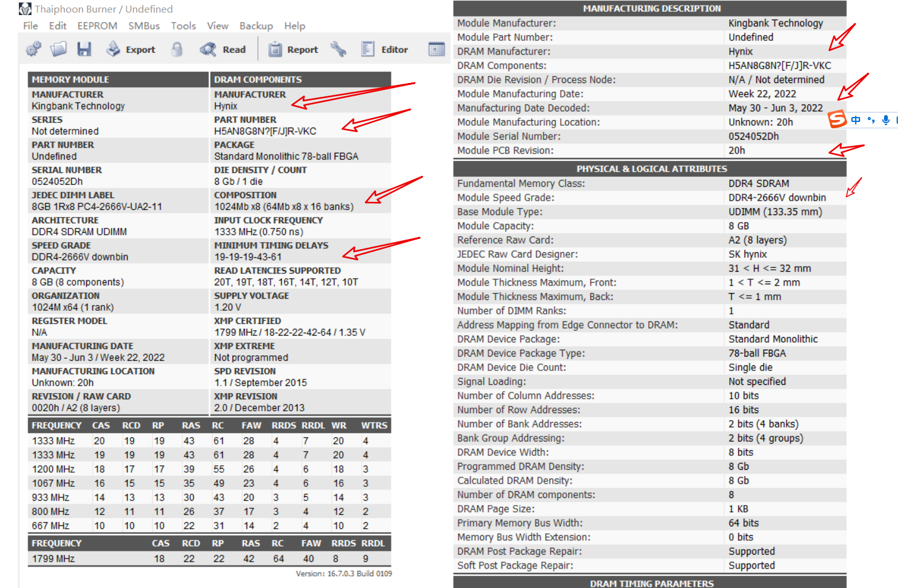Screen dimensions: 913x588
Task: Click the MANUFACTURING DESCRIPTION header
Action: (x=650, y=8)
